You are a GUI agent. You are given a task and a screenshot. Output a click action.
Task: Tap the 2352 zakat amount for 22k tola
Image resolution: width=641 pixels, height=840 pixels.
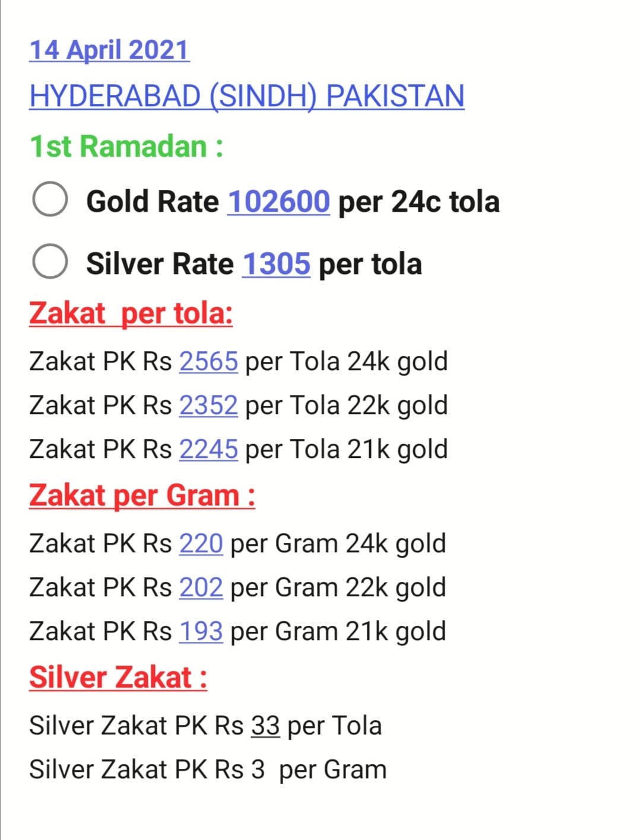pos(208,405)
